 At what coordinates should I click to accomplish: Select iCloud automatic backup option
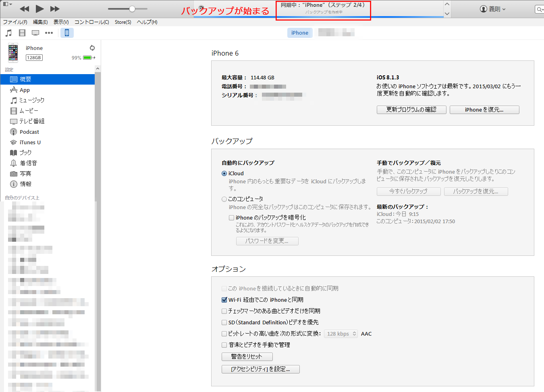[224, 174]
